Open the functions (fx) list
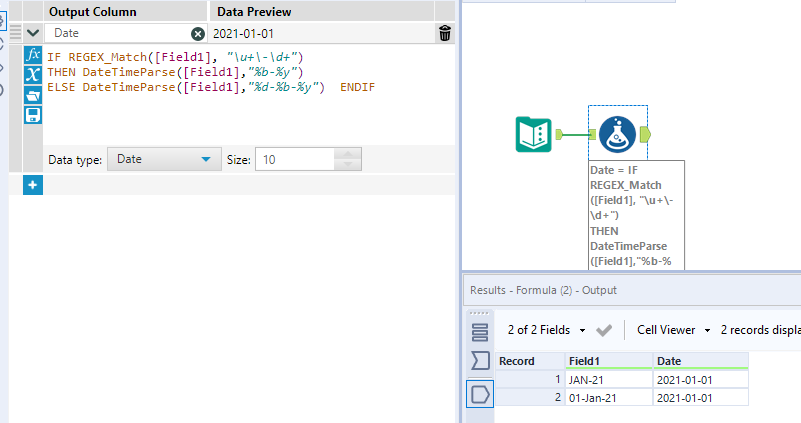Screen dimensions: 801x423 pyautogui.click(x=33, y=55)
